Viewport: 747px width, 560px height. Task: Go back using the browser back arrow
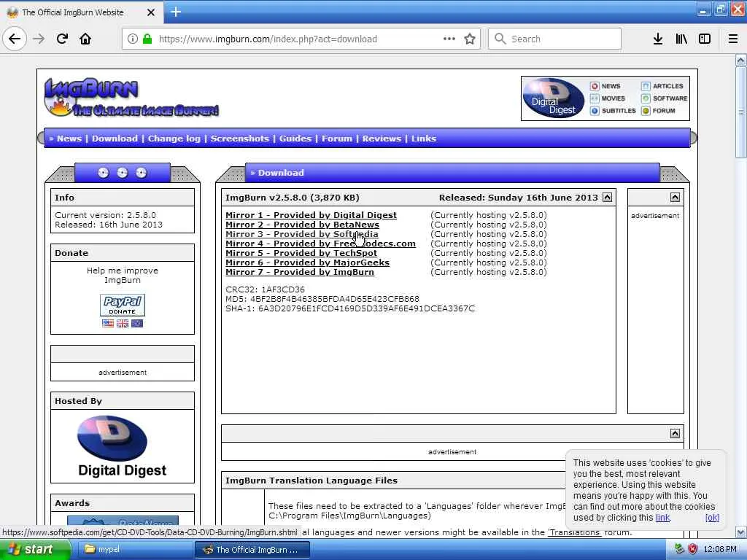click(x=15, y=39)
